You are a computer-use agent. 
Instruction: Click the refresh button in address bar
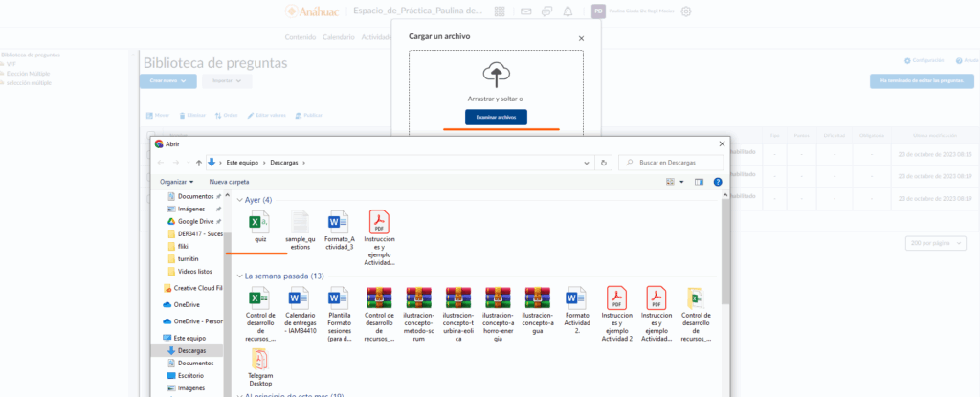click(x=603, y=162)
